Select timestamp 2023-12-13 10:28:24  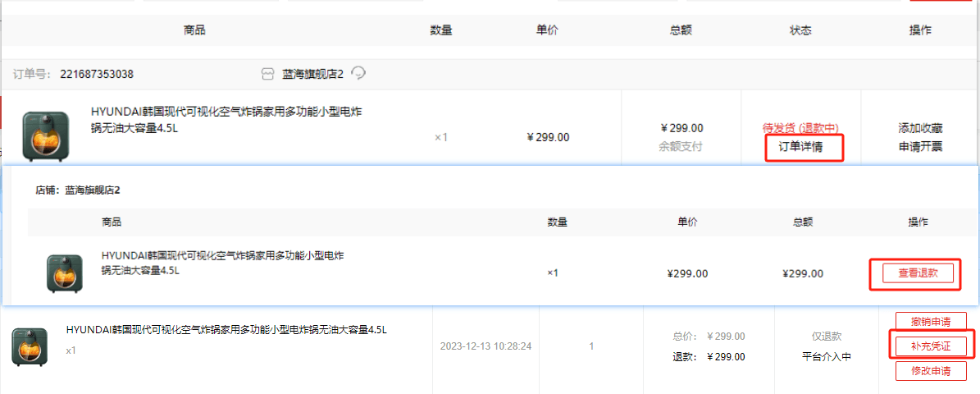click(x=485, y=346)
